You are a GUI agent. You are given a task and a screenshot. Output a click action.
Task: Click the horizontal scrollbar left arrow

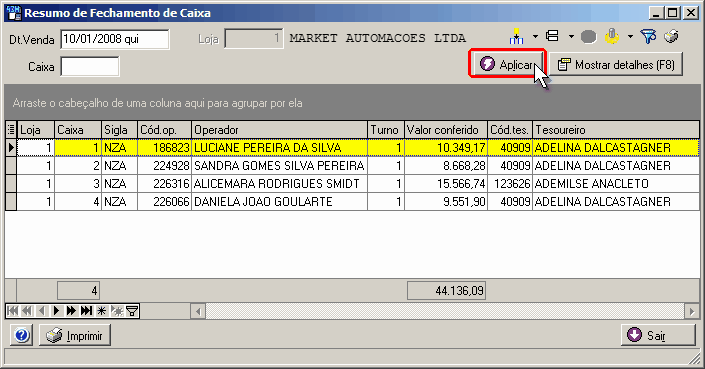click(198, 311)
